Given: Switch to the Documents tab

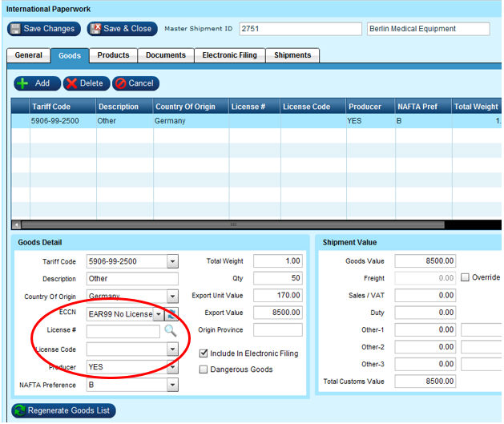Looking at the screenshot, I should [x=166, y=55].
